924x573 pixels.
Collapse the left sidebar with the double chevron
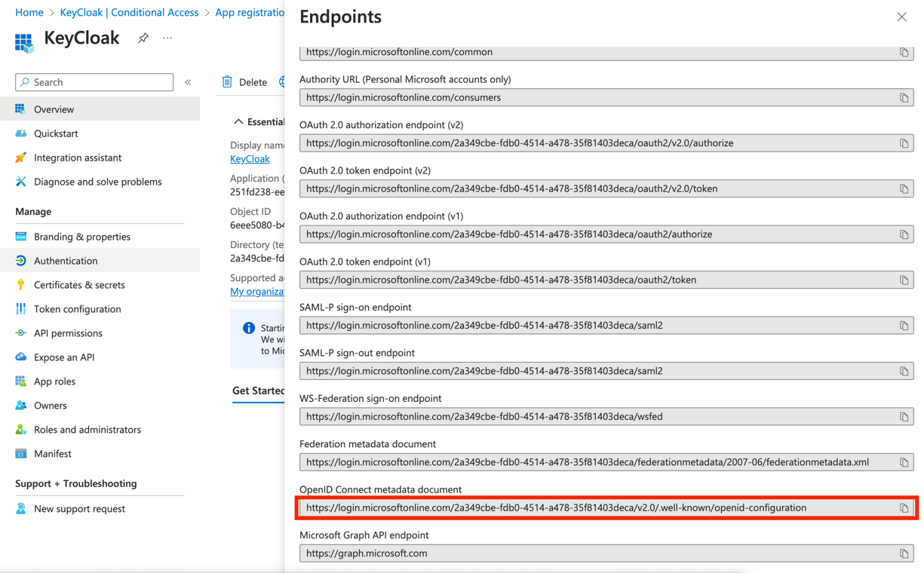188,82
